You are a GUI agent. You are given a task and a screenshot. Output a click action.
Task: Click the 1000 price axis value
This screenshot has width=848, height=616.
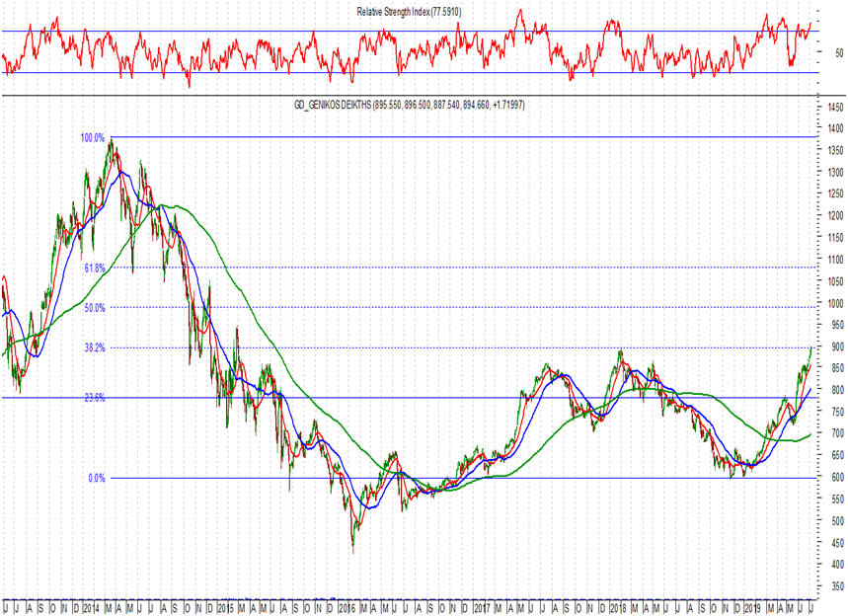(x=835, y=303)
